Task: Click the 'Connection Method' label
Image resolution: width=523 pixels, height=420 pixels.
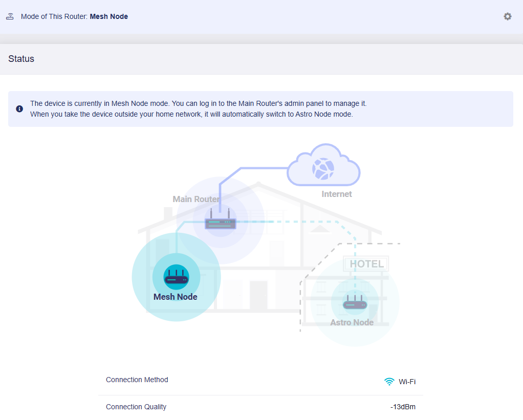Action: tap(137, 380)
